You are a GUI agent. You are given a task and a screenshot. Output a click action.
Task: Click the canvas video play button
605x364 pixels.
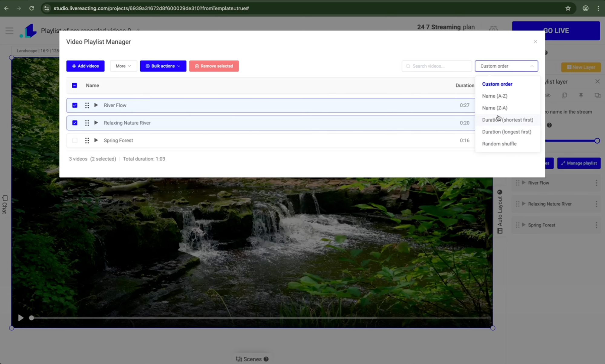tap(21, 318)
